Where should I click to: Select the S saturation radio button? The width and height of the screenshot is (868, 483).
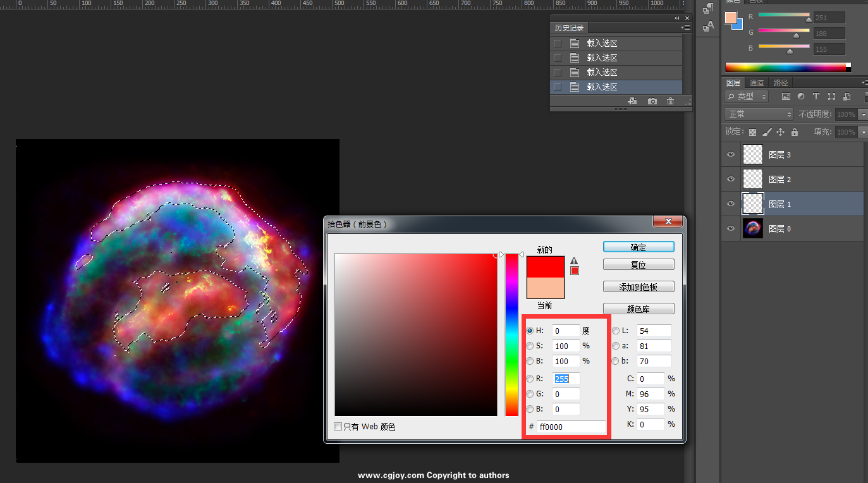(530, 346)
